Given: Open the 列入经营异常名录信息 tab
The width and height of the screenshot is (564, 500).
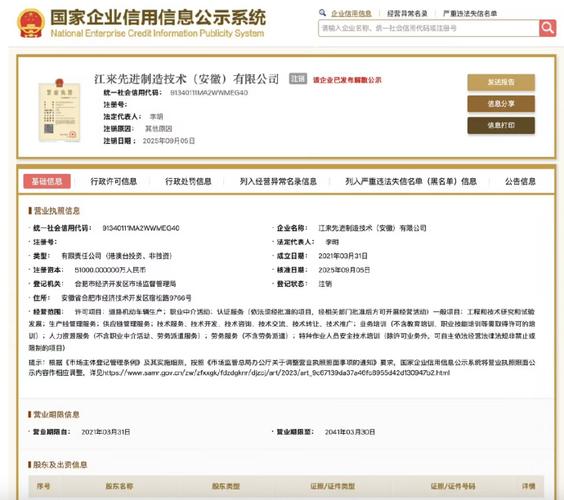Looking at the screenshot, I should click(278, 181).
